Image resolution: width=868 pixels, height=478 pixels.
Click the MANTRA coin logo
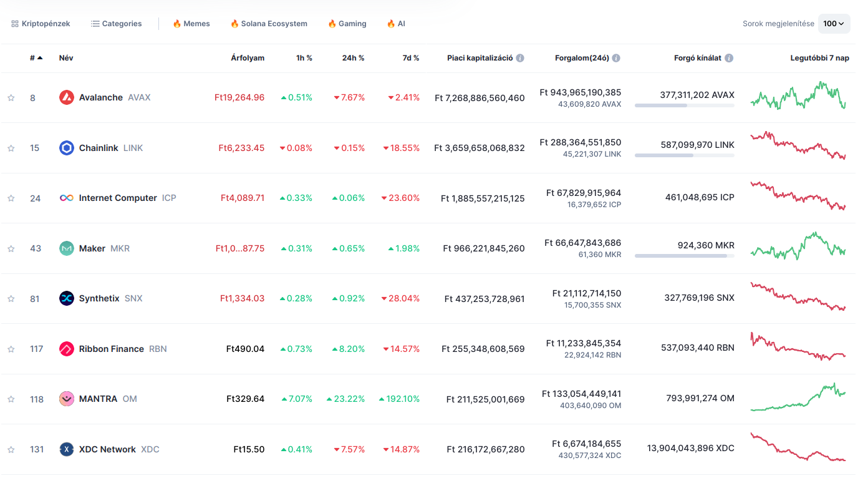[x=67, y=399]
